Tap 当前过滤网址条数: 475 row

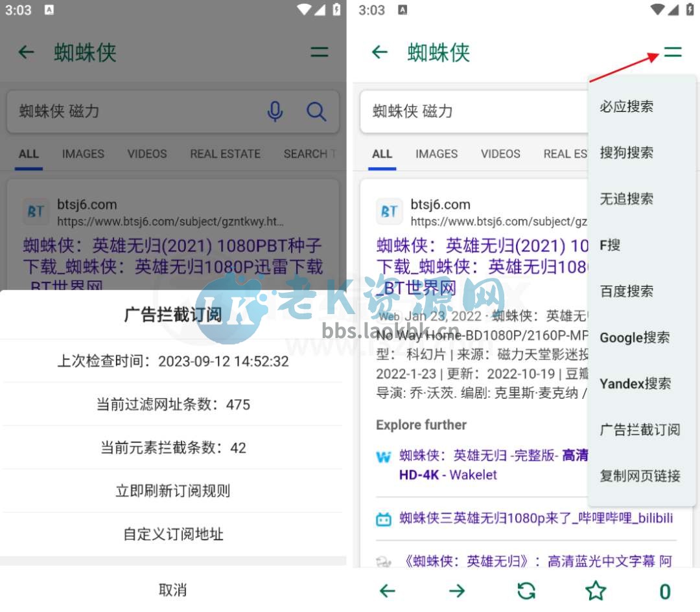pos(173,404)
